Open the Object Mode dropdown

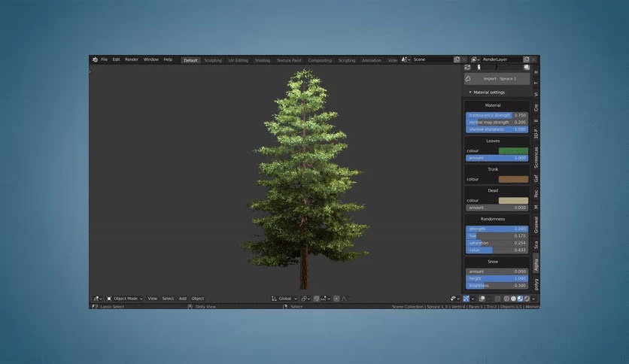124,299
